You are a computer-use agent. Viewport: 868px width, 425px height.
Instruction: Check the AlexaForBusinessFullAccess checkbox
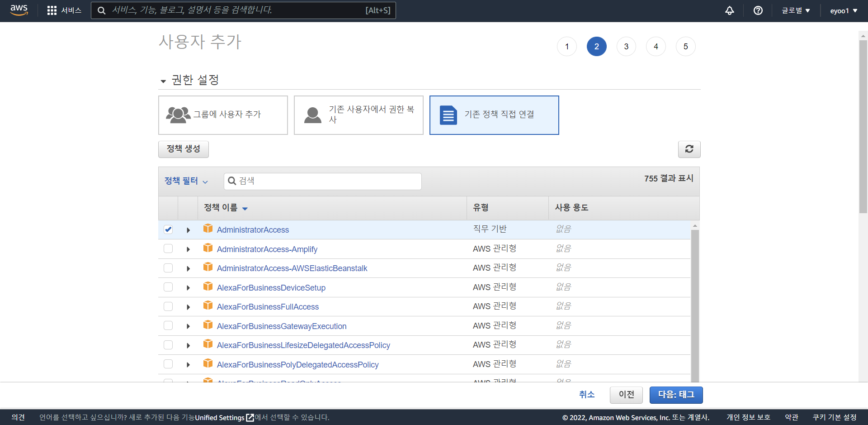[x=168, y=306]
